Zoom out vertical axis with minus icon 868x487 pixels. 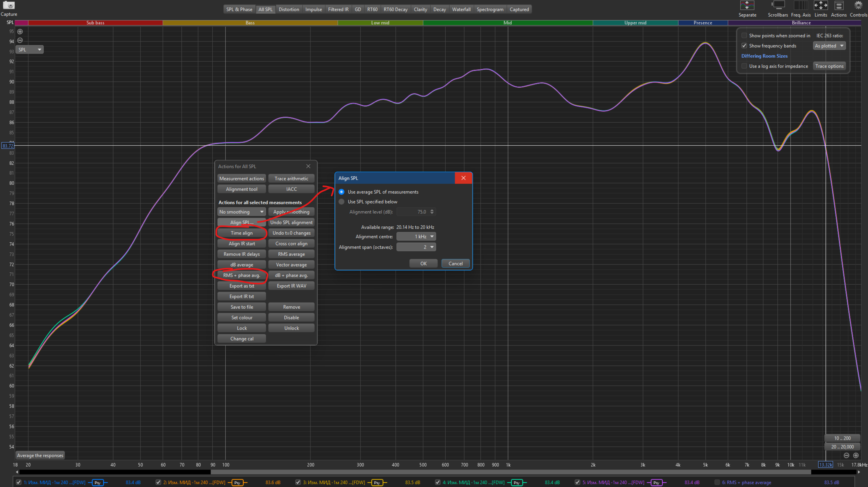[20, 40]
